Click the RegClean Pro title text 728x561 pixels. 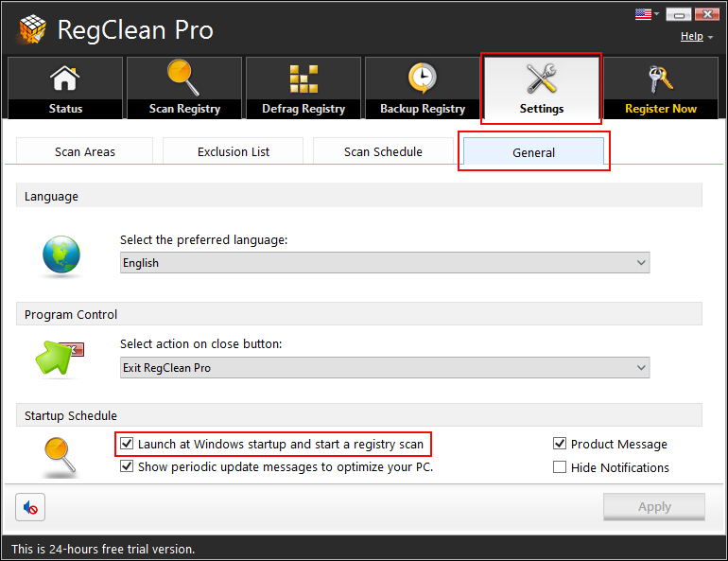pyautogui.click(x=135, y=30)
